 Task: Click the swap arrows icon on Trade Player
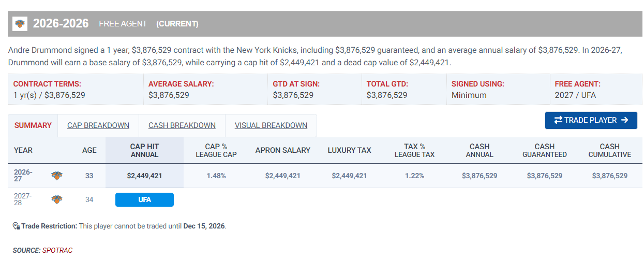[x=558, y=120]
